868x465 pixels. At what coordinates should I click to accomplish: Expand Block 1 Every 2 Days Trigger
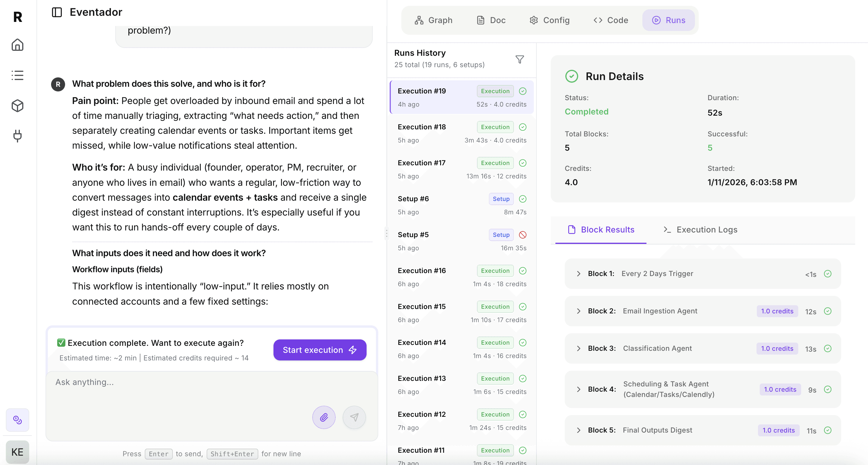(x=578, y=273)
